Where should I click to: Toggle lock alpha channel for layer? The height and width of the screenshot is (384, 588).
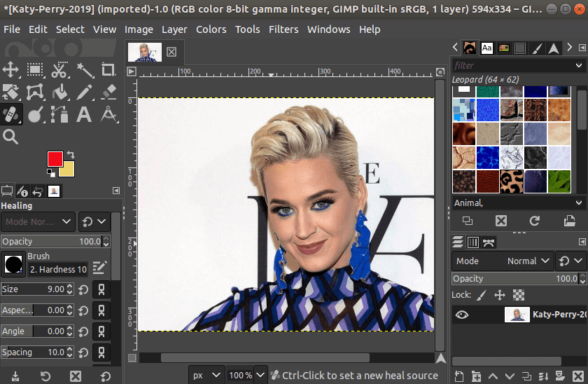tap(519, 295)
